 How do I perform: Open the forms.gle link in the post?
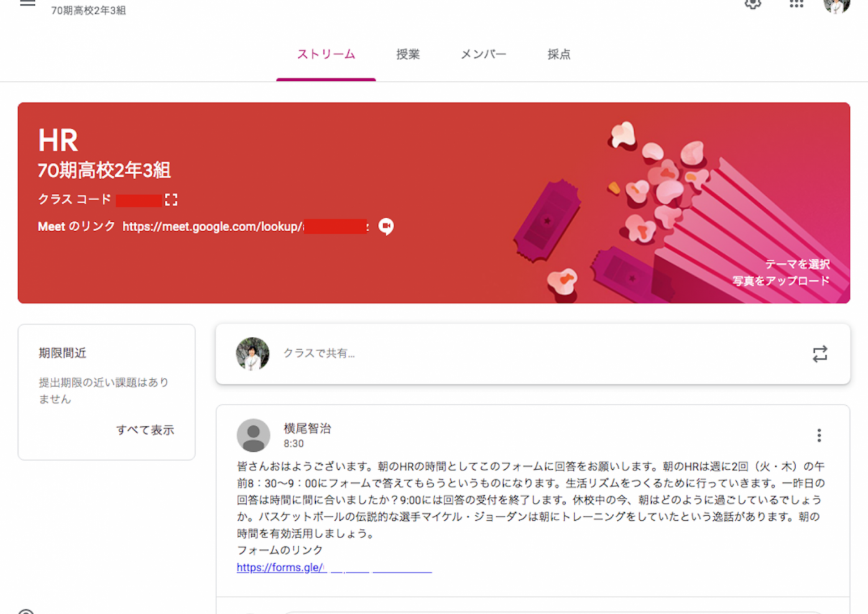[281, 567]
